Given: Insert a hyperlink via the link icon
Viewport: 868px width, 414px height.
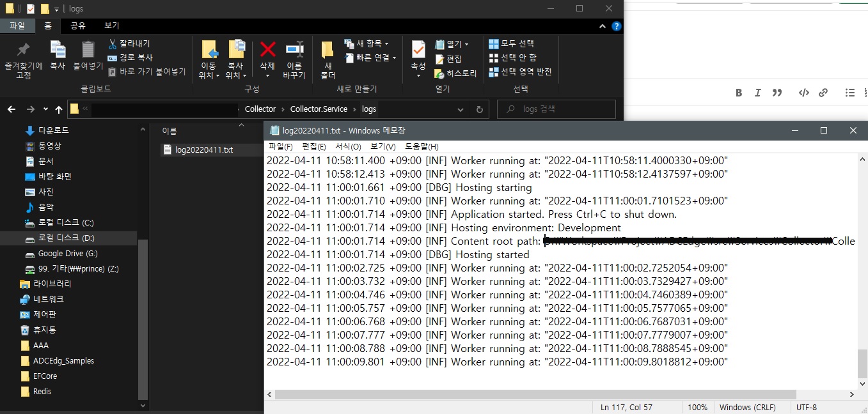Looking at the screenshot, I should coord(823,93).
